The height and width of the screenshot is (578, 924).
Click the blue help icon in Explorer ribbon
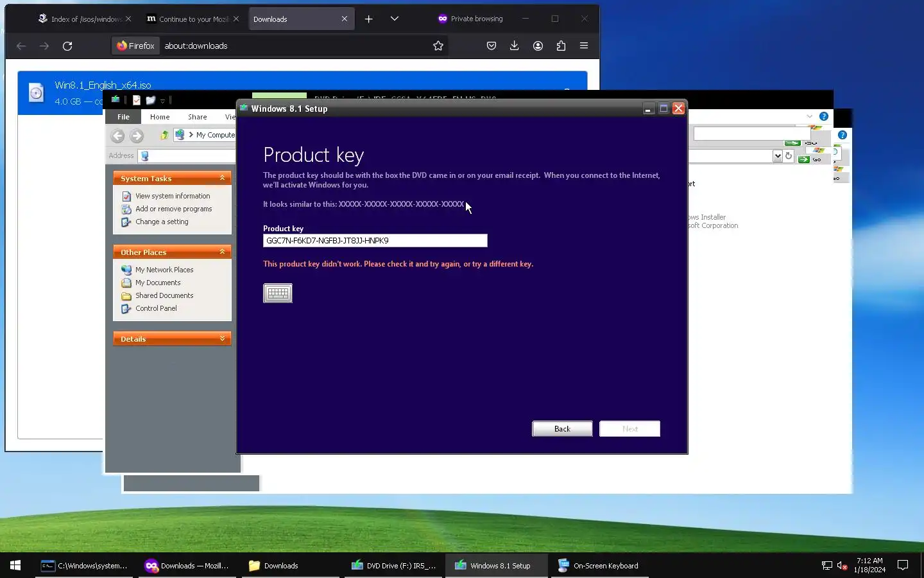tap(824, 116)
